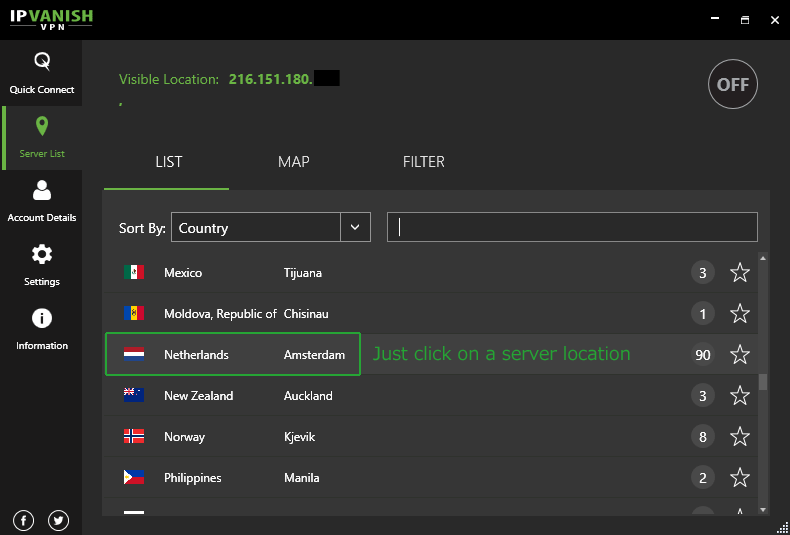Image resolution: width=790 pixels, height=535 pixels.
Task: Open Quick Connect from the sidebar
Action: point(41,73)
